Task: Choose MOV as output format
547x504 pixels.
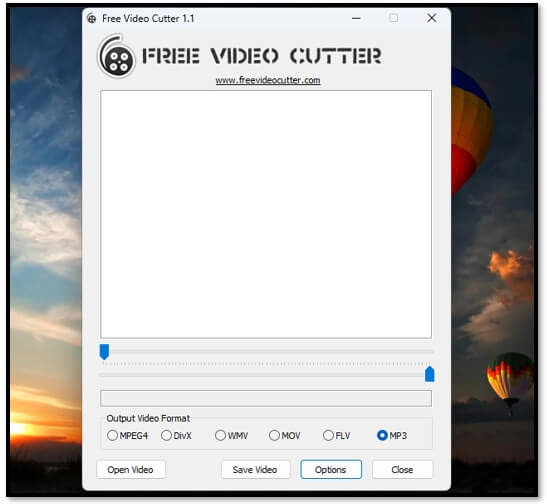Action: click(285, 435)
